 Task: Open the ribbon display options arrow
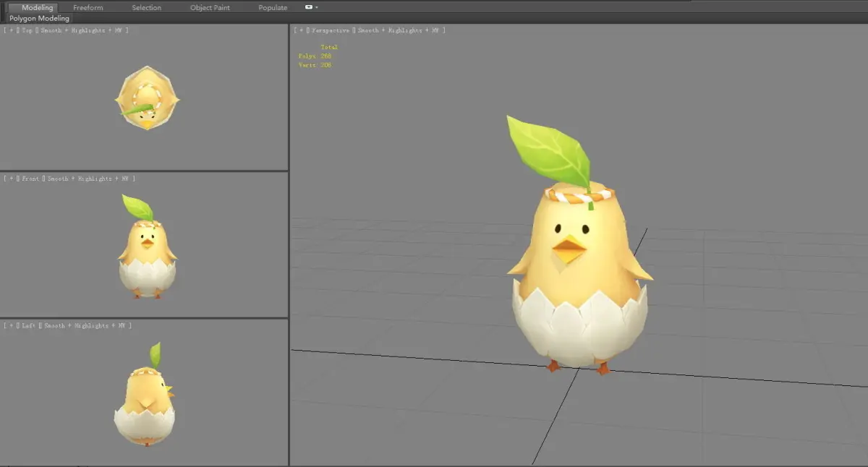tap(317, 7)
